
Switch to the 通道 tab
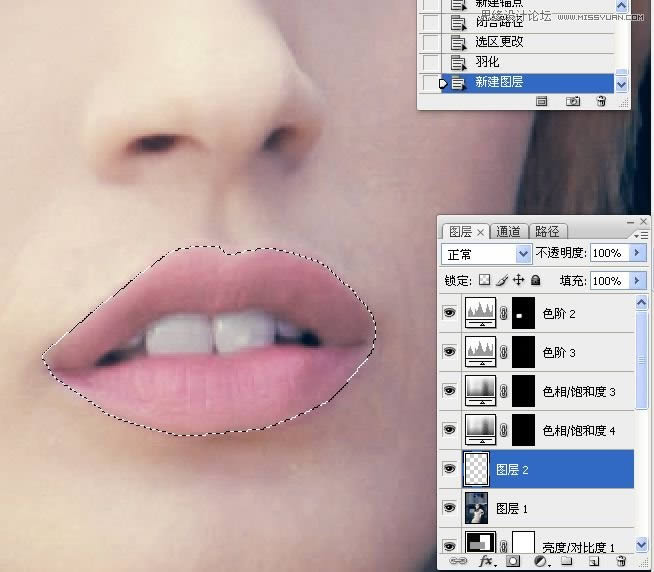click(x=508, y=231)
